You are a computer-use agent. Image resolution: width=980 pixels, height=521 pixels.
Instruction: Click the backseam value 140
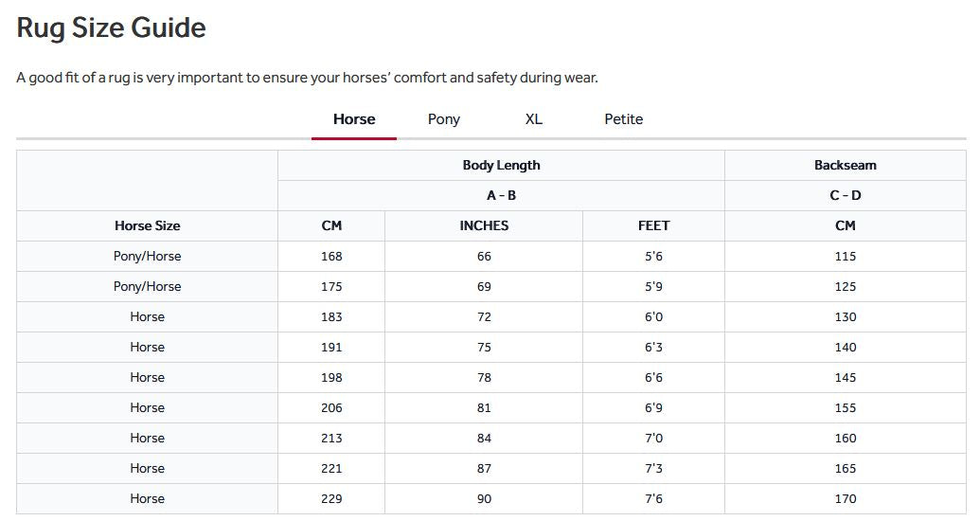pyautogui.click(x=845, y=347)
